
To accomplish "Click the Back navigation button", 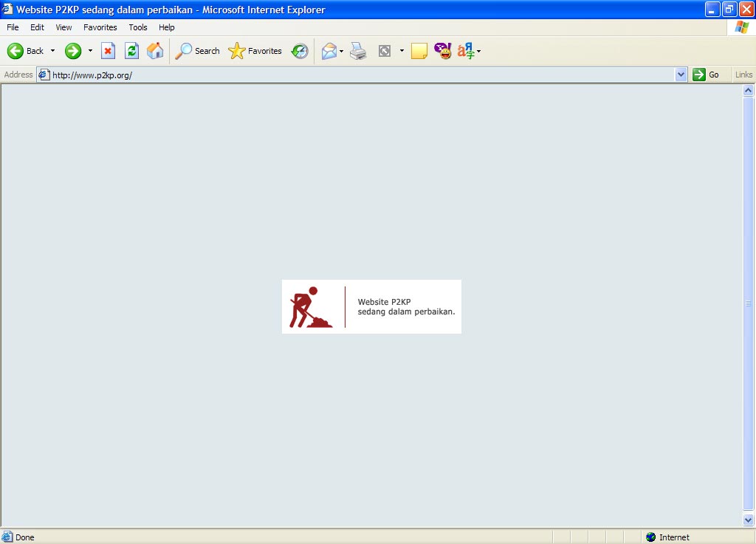I will 25,51.
